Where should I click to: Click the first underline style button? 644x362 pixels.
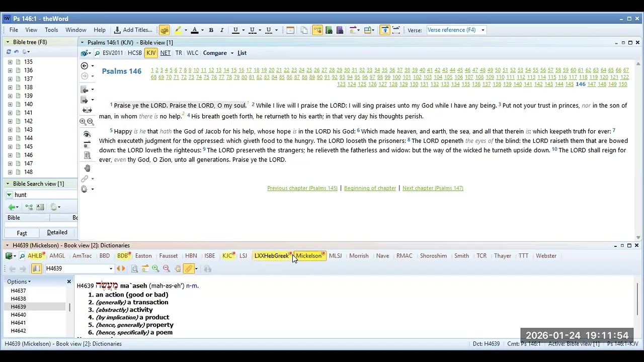click(235, 30)
